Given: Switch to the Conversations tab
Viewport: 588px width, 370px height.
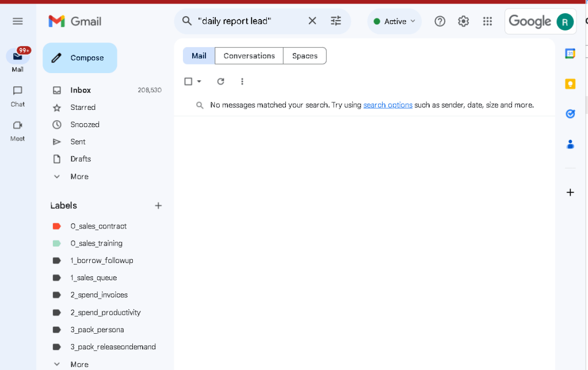Looking at the screenshot, I should (x=249, y=56).
